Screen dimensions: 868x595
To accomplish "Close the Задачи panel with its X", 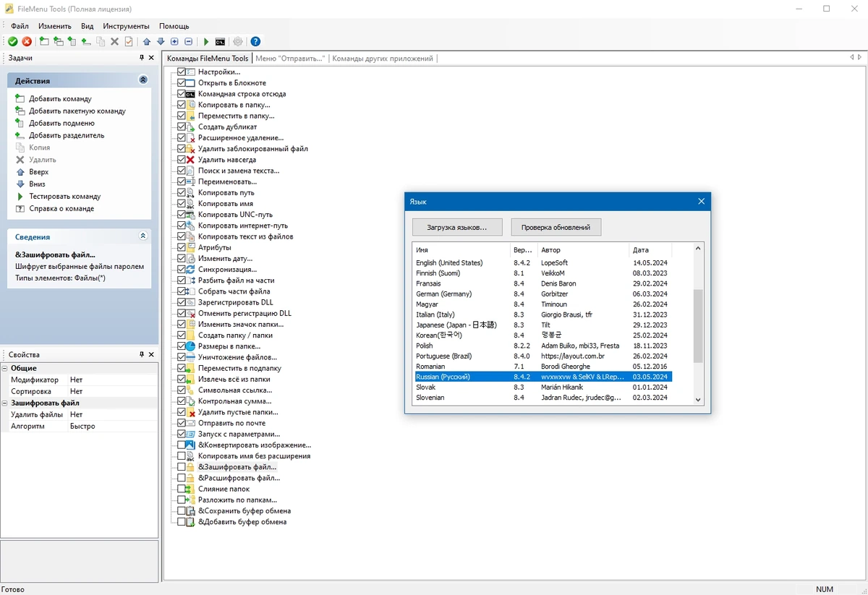I will tap(151, 58).
